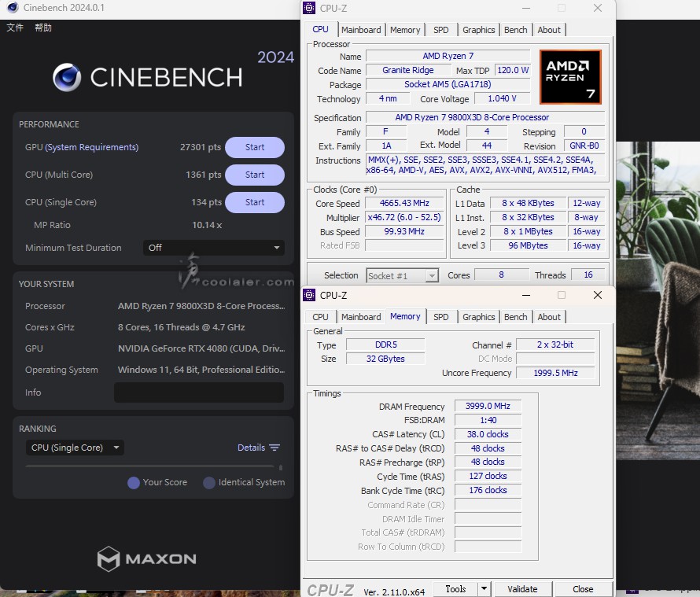Start the GPU benchmark
700x597 pixels.
255,147
